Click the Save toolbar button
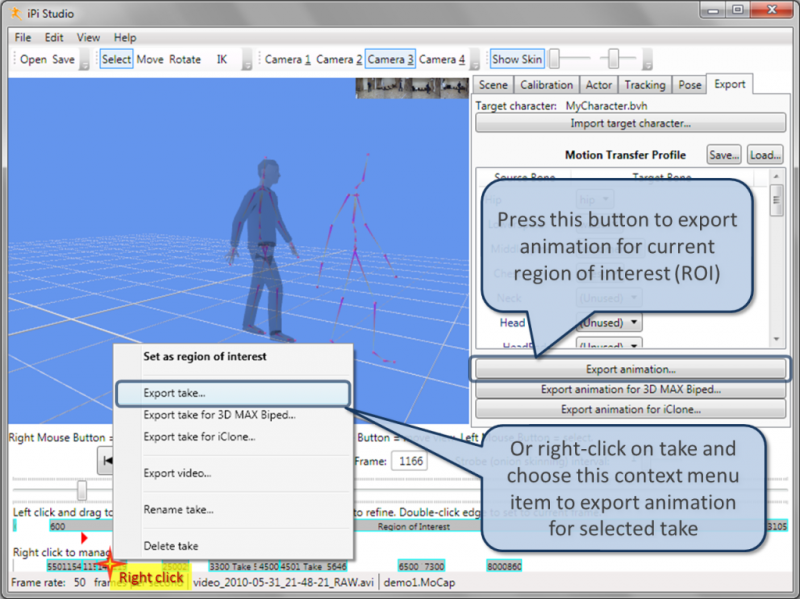The height and width of the screenshot is (599, 800). pos(63,60)
